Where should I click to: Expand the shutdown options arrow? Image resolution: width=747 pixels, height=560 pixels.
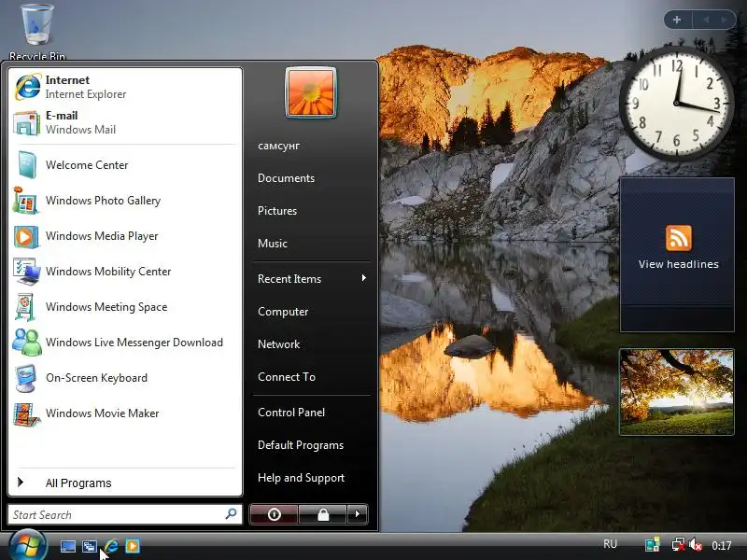pos(358,514)
